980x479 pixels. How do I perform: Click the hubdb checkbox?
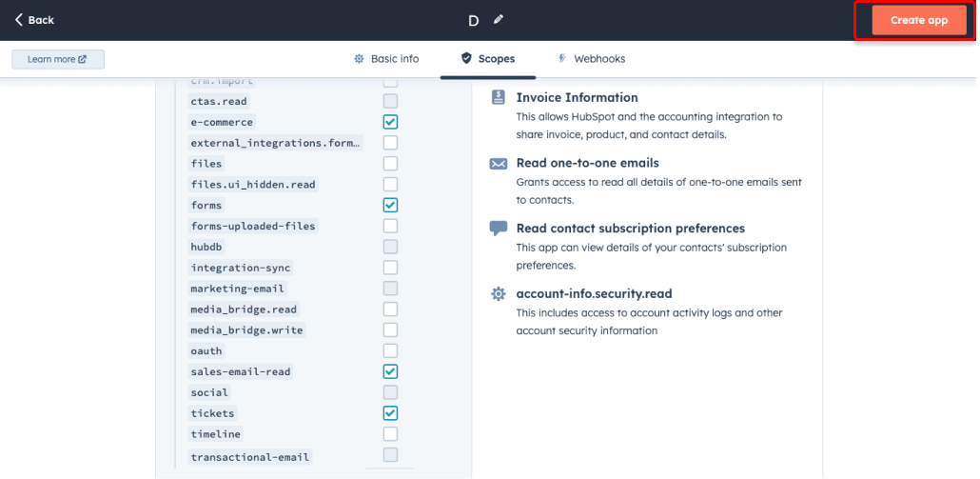pos(391,247)
